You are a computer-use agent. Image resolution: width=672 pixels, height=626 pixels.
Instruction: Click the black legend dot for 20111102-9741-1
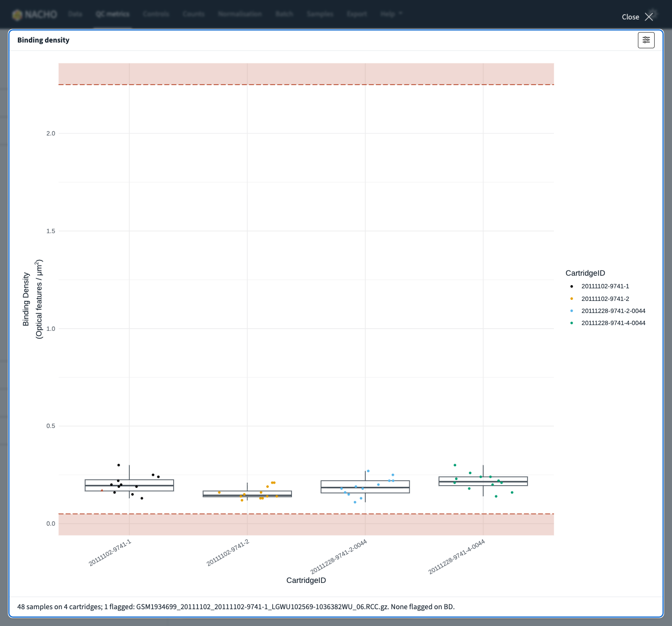point(572,286)
